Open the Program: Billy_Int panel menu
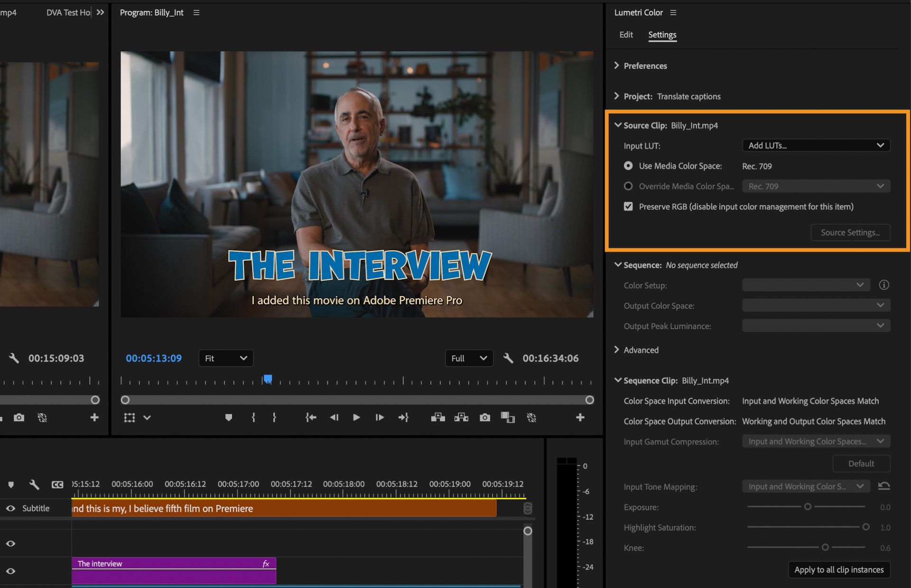Screen dimensions: 911x588 [196, 13]
